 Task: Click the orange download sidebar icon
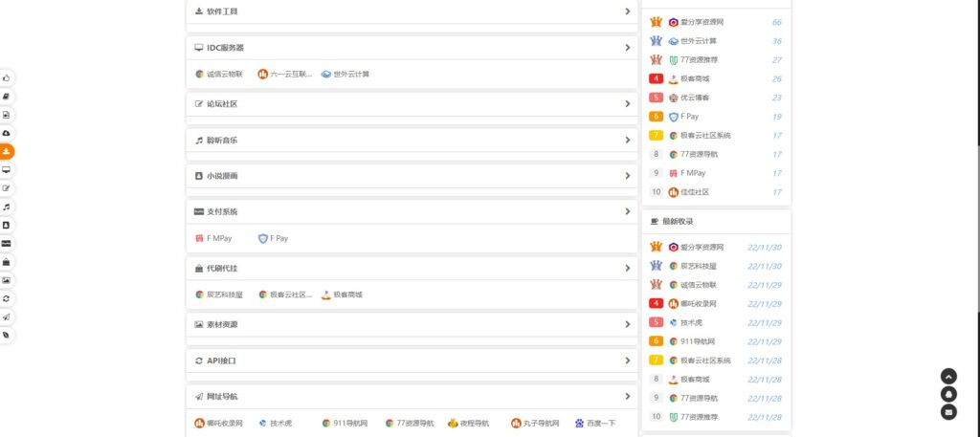tap(7, 151)
